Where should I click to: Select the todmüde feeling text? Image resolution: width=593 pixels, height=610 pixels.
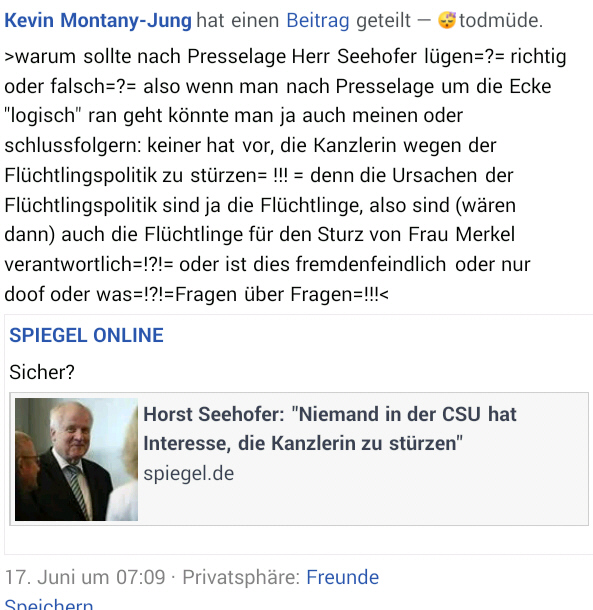coord(500,20)
